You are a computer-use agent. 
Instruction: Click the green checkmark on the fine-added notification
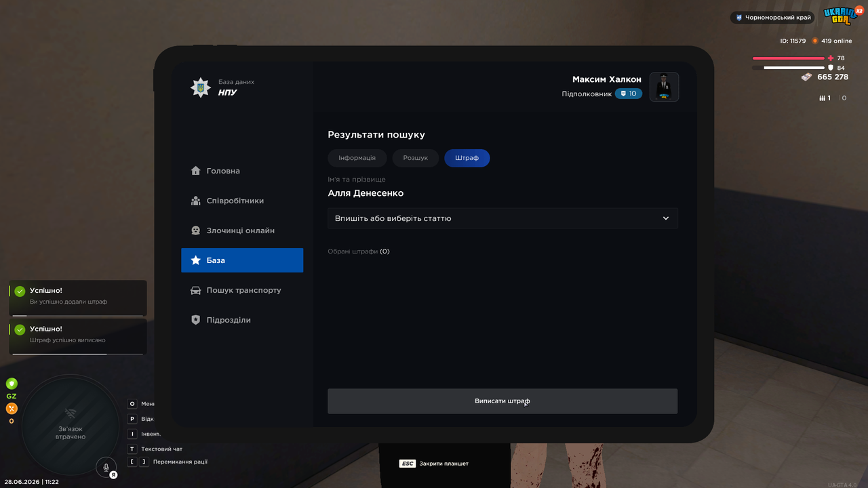[x=20, y=291]
